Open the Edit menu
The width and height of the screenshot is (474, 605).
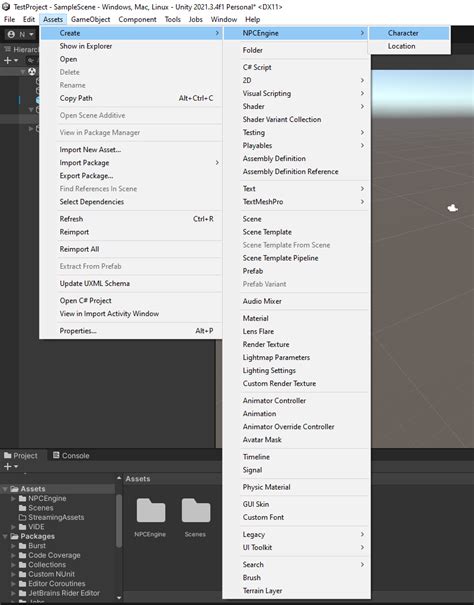coord(29,19)
